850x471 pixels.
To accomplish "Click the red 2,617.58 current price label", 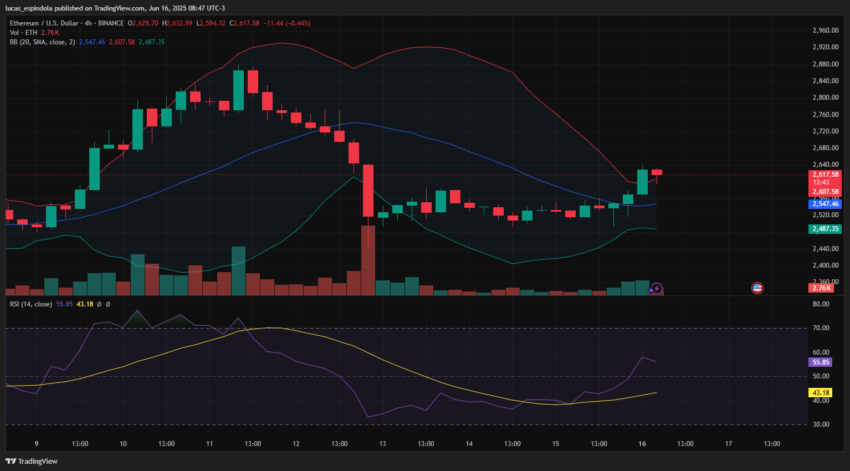I will [x=825, y=175].
